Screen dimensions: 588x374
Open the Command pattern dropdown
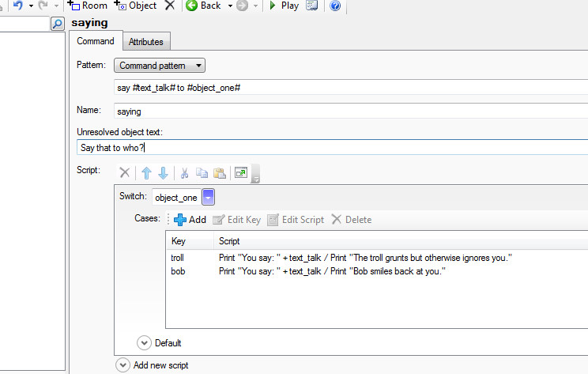160,66
